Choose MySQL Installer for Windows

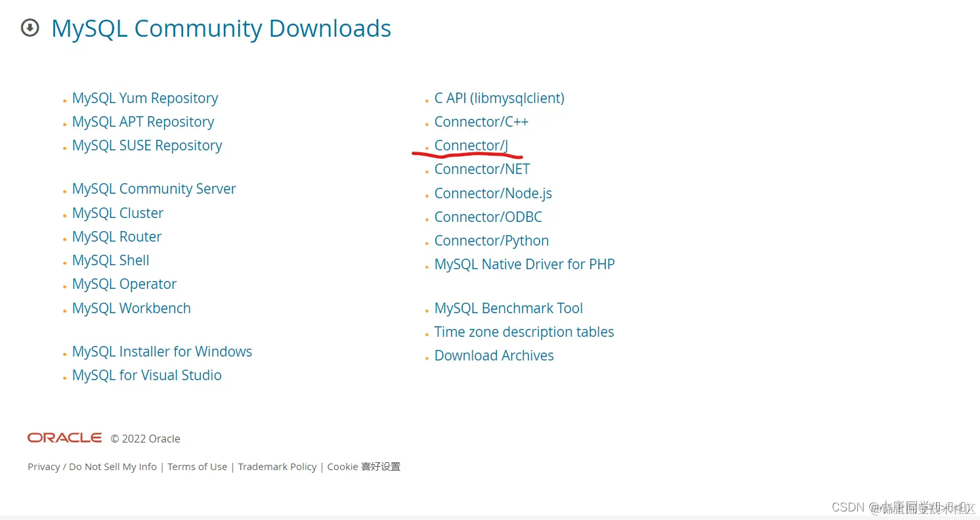[162, 351]
